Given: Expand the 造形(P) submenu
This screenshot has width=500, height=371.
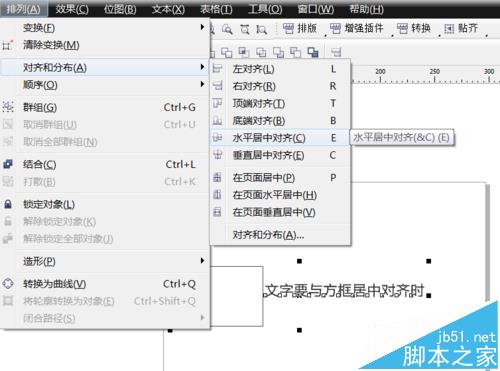Looking at the screenshot, I should coord(105,261).
